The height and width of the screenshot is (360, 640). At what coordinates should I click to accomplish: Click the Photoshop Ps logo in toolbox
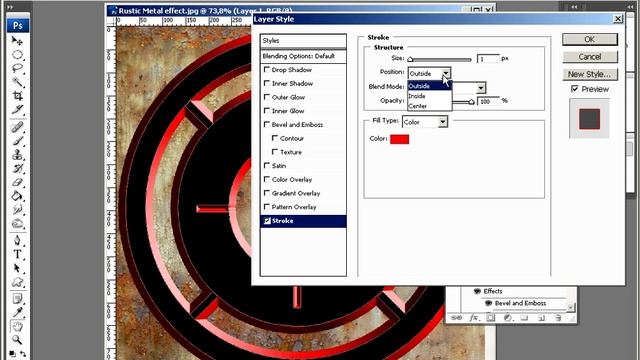click(x=18, y=25)
